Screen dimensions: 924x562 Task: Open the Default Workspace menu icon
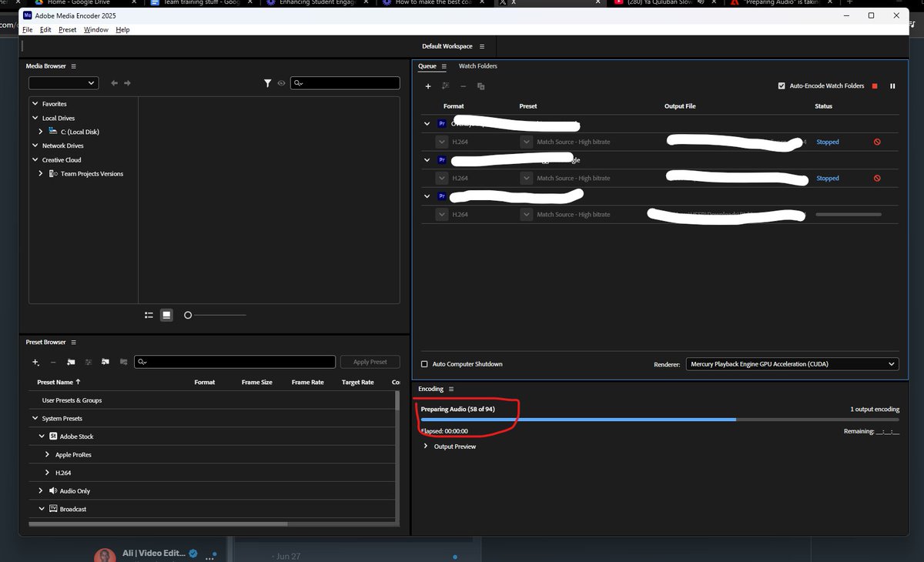tap(482, 47)
